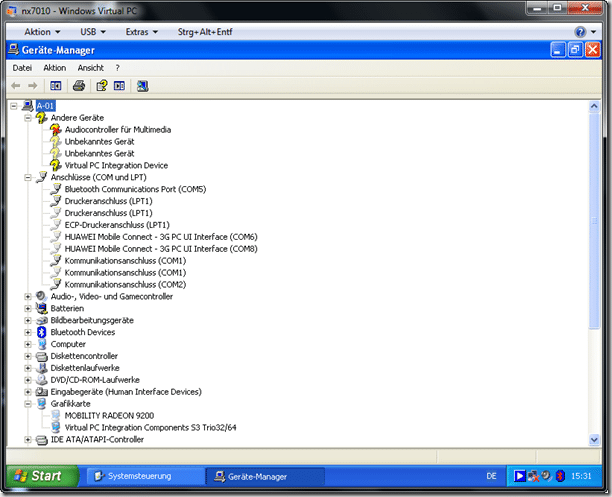
Task: Expand Audio-, Video- und Gamecontroller
Action: [28, 296]
